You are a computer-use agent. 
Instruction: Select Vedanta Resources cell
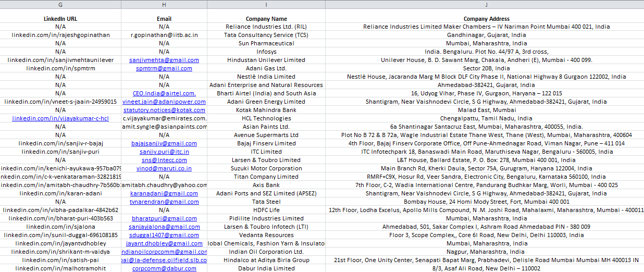click(x=266, y=235)
